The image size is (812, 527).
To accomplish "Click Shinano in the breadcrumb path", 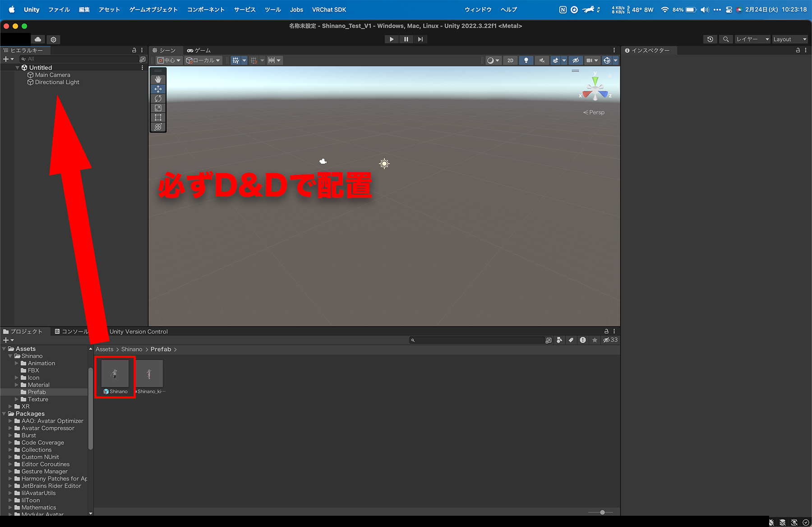I will coord(131,349).
